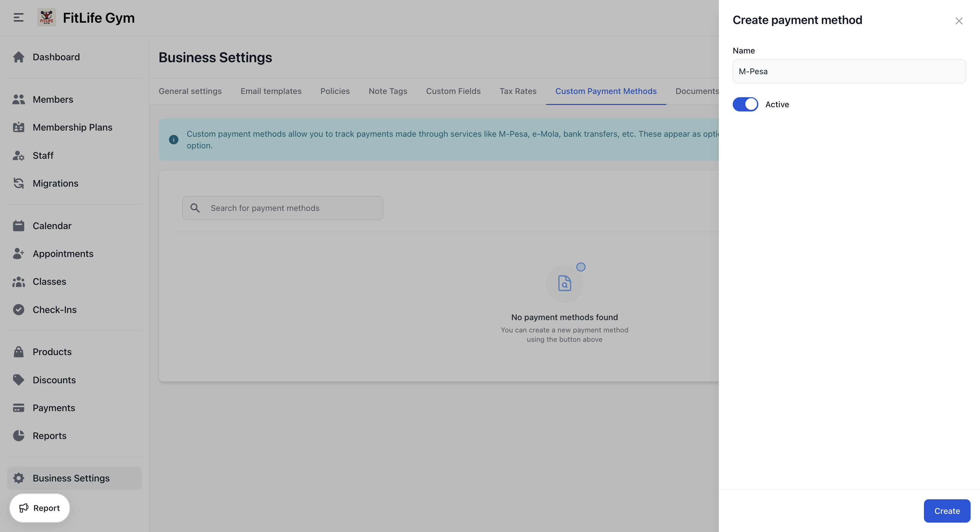Click the Discounts tag icon

19,379
